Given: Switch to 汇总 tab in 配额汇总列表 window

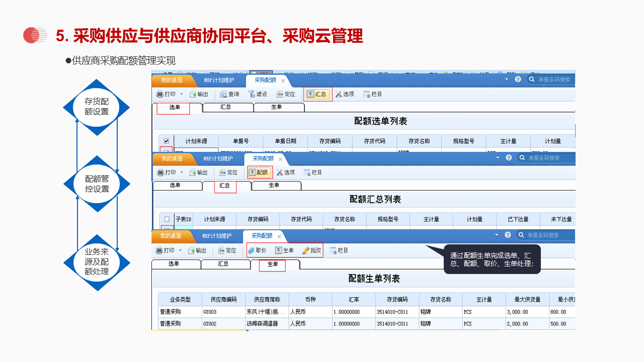Looking at the screenshot, I should (x=225, y=186).
